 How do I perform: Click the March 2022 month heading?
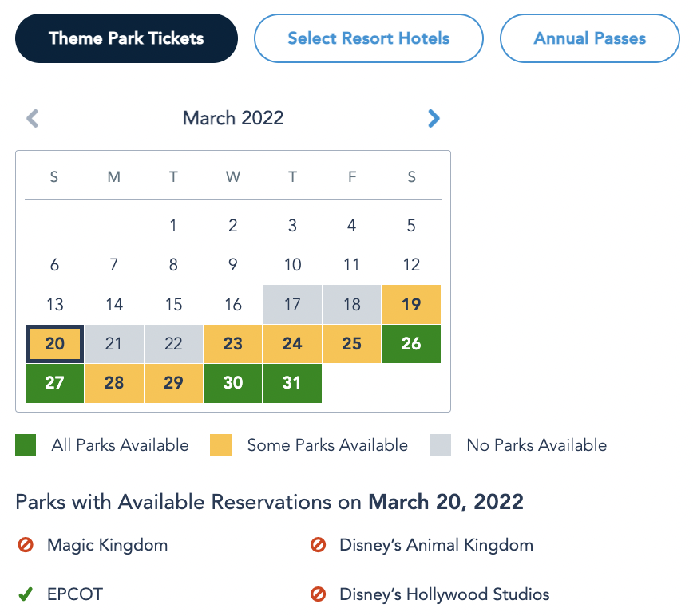233,119
